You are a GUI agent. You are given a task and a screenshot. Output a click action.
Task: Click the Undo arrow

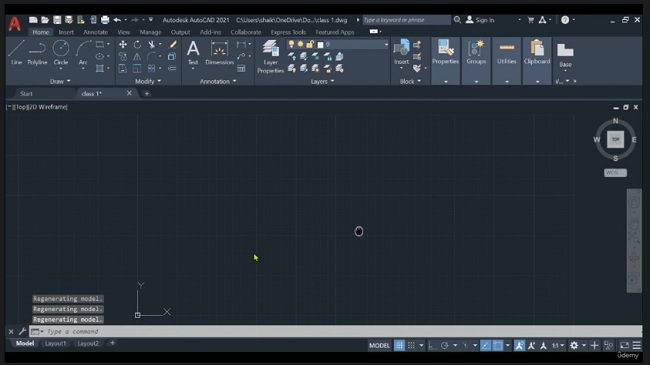point(117,20)
